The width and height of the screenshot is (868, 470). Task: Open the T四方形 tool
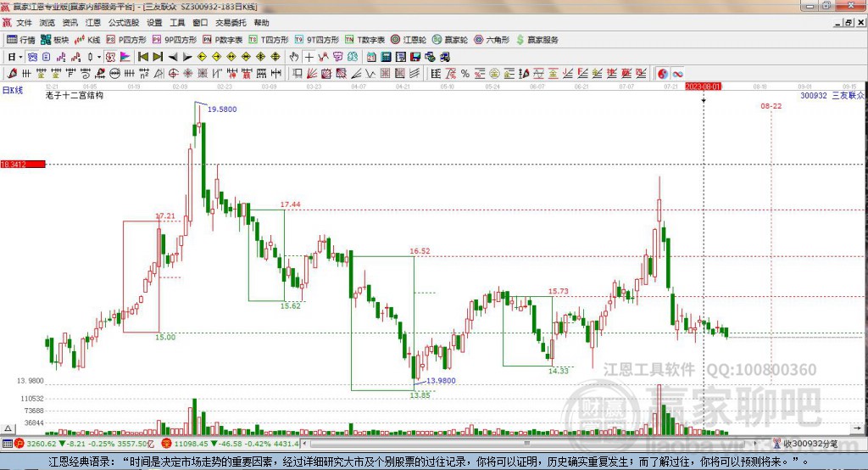click(x=269, y=40)
